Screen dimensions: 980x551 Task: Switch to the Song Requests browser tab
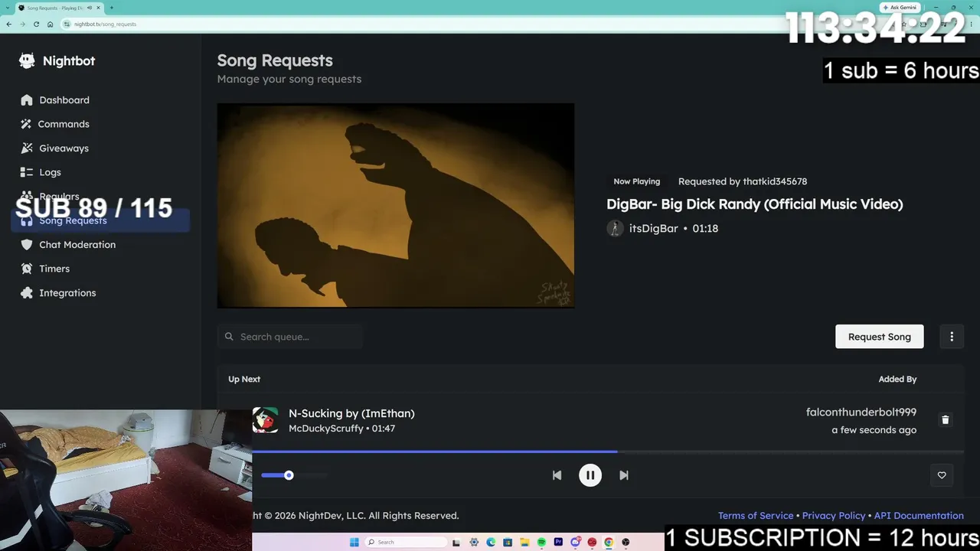pos(58,8)
